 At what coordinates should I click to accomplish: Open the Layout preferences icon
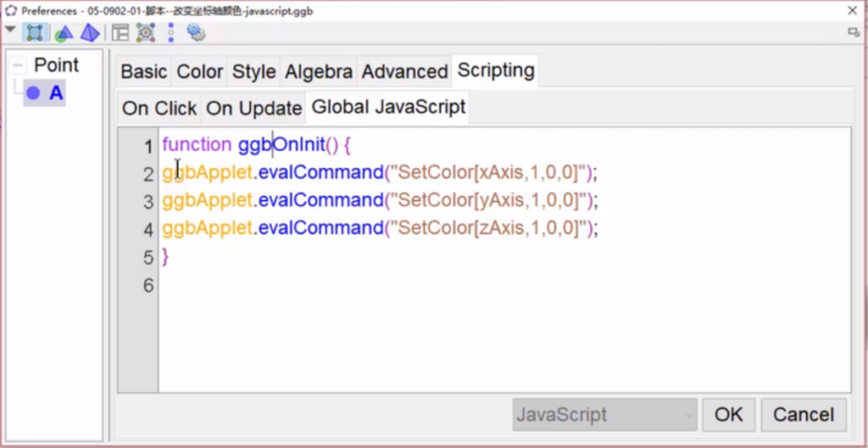(120, 33)
